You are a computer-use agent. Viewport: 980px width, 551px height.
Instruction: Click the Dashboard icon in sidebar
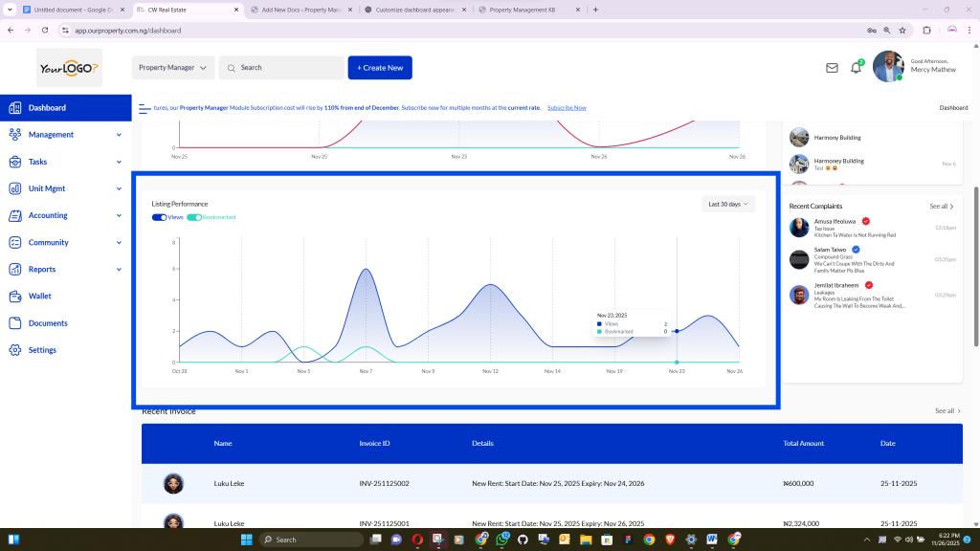[14, 108]
